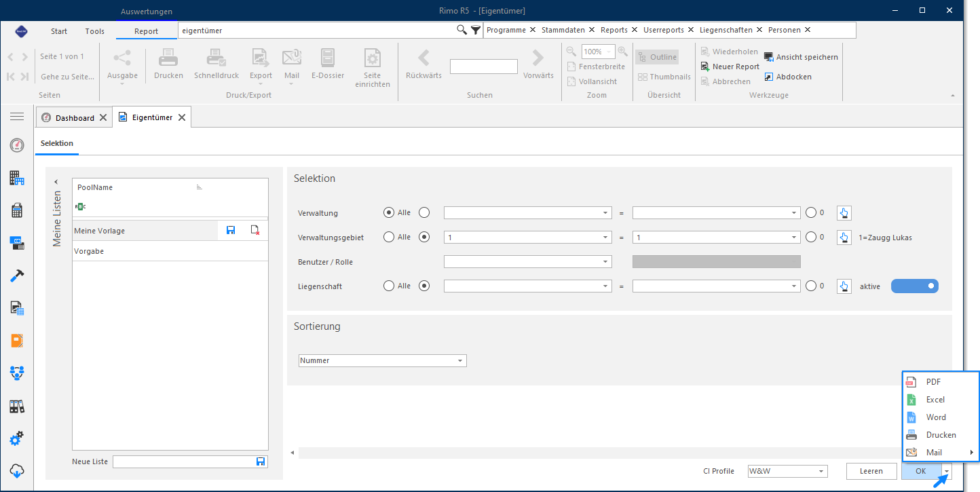The image size is (980, 492).
Task: Click the Vorwärts search arrow
Action: [538, 58]
